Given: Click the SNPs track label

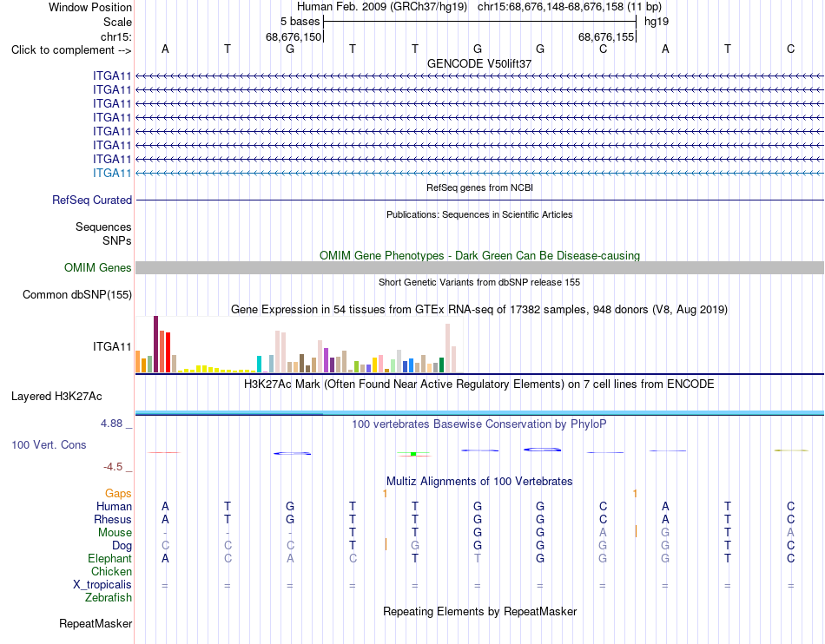Looking at the screenshot, I should (x=117, y=240).
